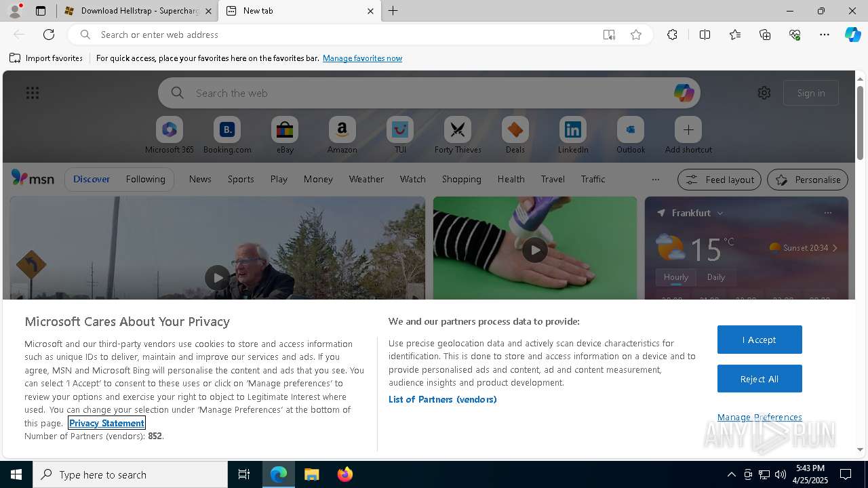Open the Feed layout options
The image size is (868, 488).
coord(719,180)
